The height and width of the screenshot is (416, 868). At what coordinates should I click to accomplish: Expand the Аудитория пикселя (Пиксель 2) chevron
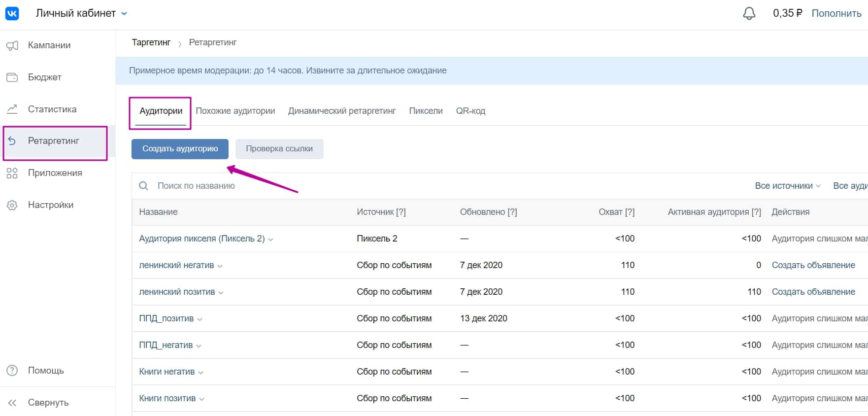click(x=270, y=240)
